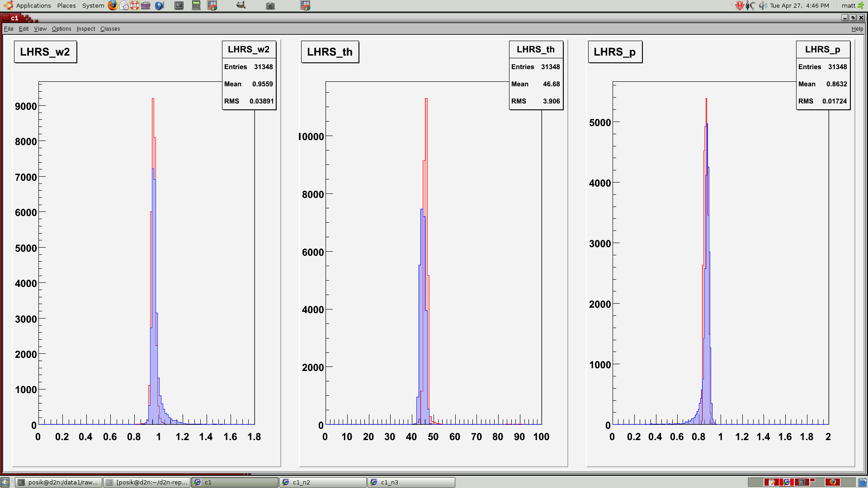Image resolution: width=868 pixels, height=488 pixels.
Task: Open the Calculator launcher icon
Action: click(196, 5)
